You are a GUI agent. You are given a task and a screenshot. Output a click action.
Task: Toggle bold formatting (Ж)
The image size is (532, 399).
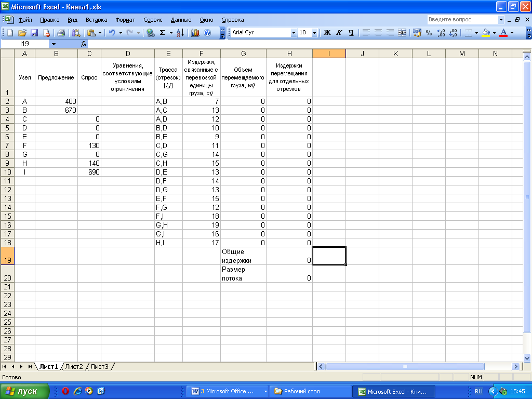[327, 33]
